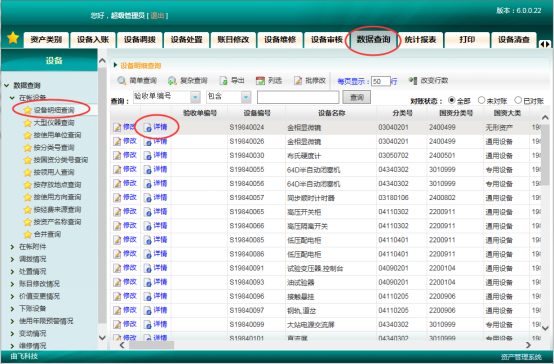Click the yellow star favorites icon
Image resolution: width=554 pixels, height=364 pixels.
(x=13, y=37)
